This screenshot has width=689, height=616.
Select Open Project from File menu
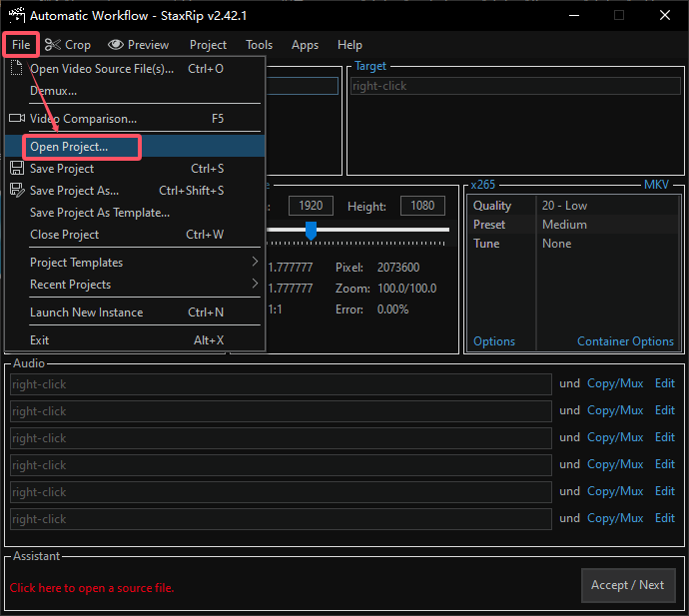[69, 147]
